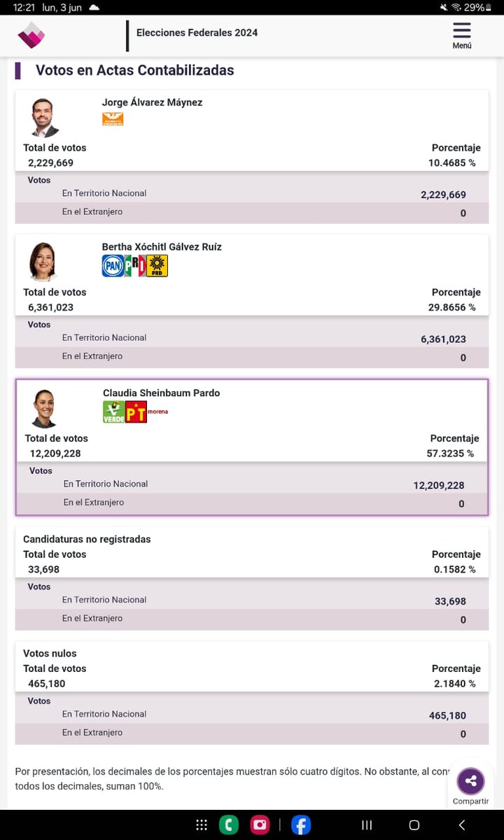Select the Bertha Xóchitl Gálvez Ruíz name

(162, 246)
